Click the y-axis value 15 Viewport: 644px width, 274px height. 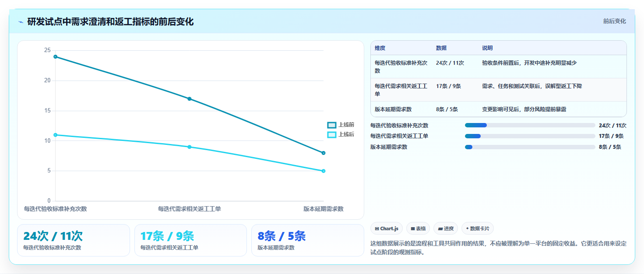[x=47, y=111]
